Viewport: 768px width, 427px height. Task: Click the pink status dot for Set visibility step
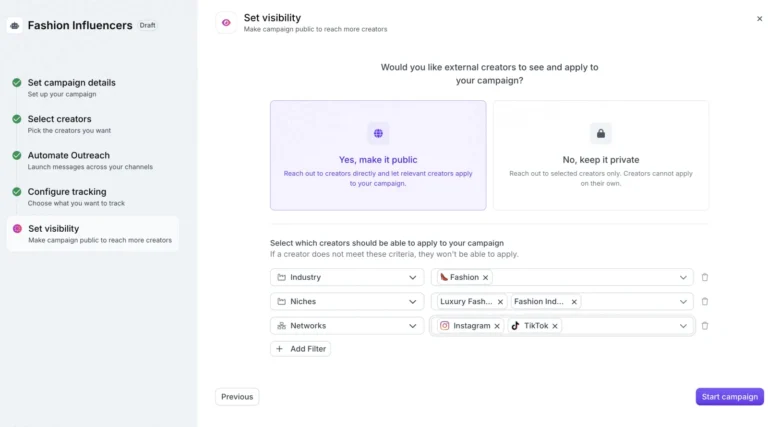coord(17,229)
